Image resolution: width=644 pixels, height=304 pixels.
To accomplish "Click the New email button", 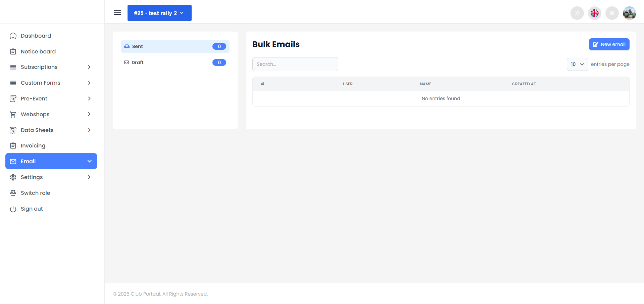I will click(x=609, y=44).
